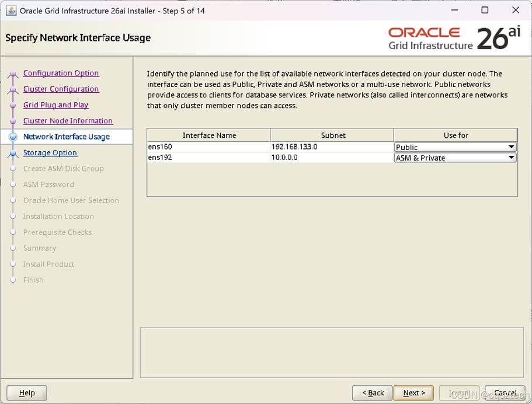Click the Configuration Option step marker icon
The height and width of the screenshot is (404, 532).
13,74
